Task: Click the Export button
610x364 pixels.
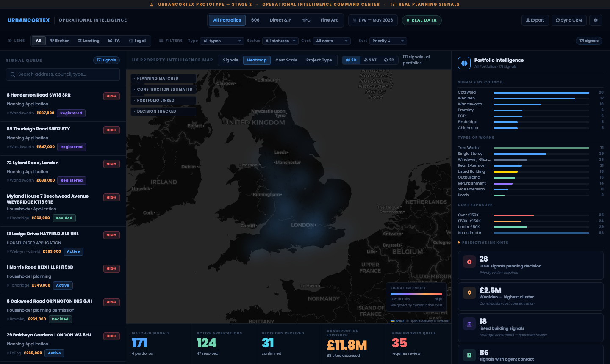Action: click(x=535, y=20)
